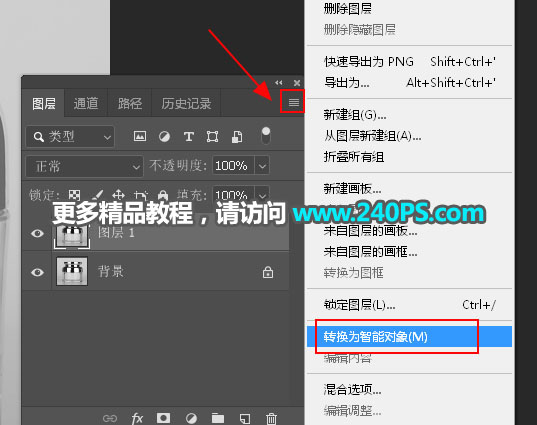
Task: Toggle the layer filtering switch
Action: pyautogui.click(x=266, y=136)
